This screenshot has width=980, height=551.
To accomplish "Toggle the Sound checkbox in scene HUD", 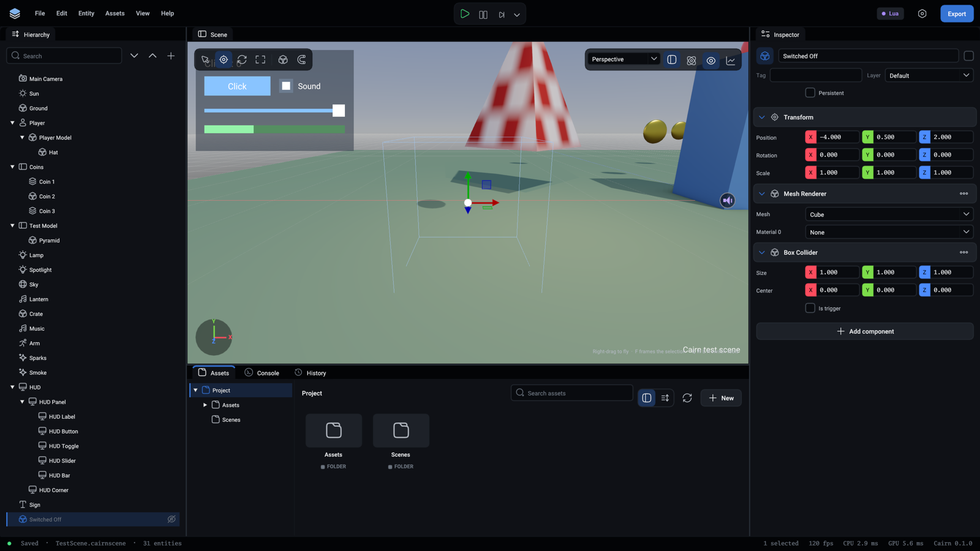I will [x=286, y=86].
